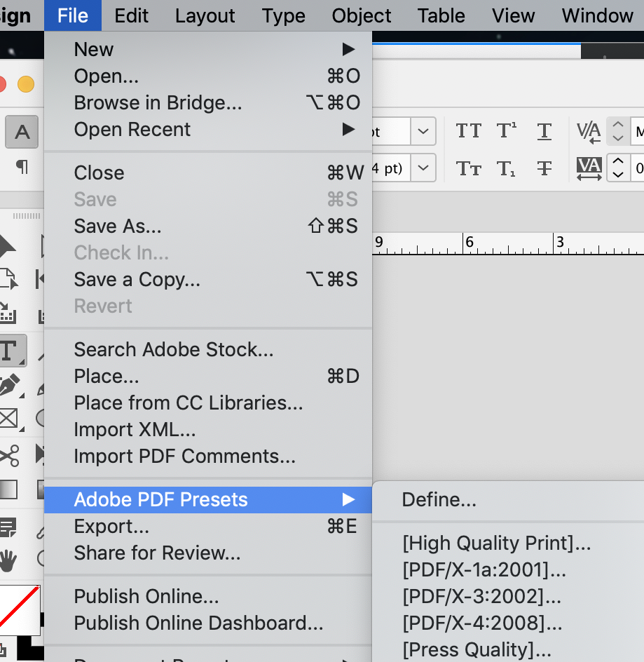Viewport: 644px width, 662px height.
Task: Toggle Underline formatting
Action: tap(544, 130)
